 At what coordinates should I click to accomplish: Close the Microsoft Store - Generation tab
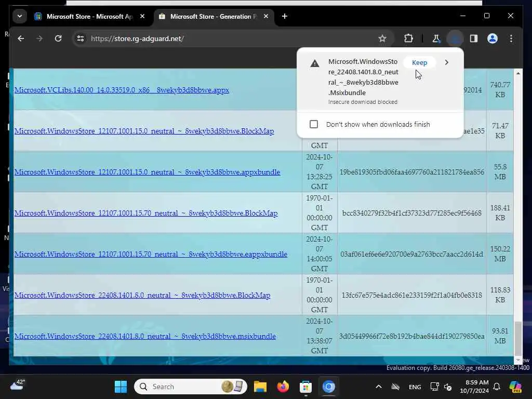266,16
